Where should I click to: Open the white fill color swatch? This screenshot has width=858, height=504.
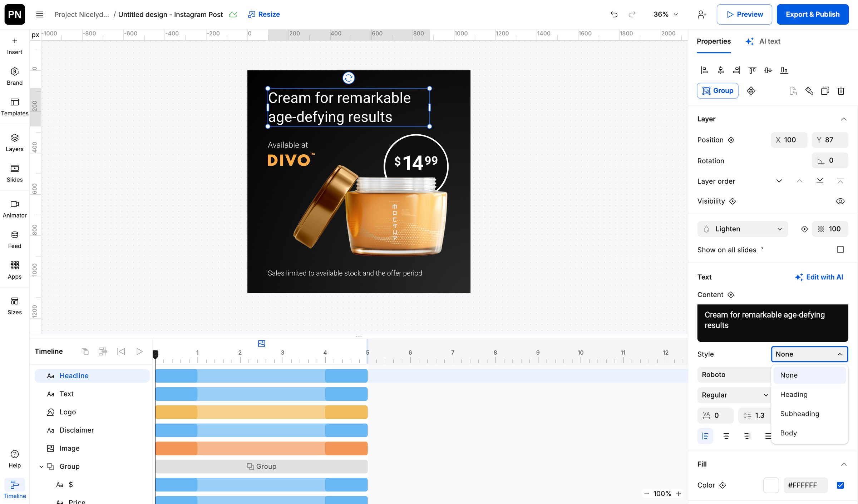(771, 485)
